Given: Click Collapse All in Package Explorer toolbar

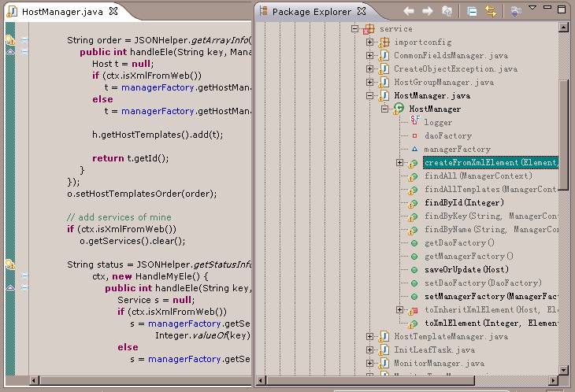Looking at the screenshot, I should click(x=472, y=12).
